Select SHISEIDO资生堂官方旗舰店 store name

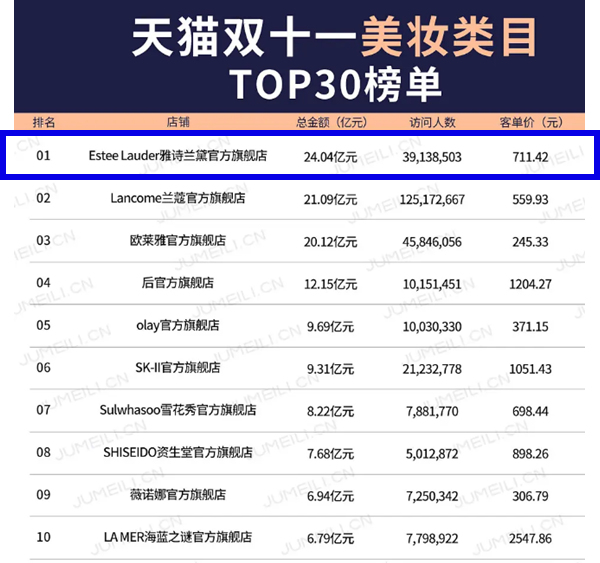coord(178,453)
